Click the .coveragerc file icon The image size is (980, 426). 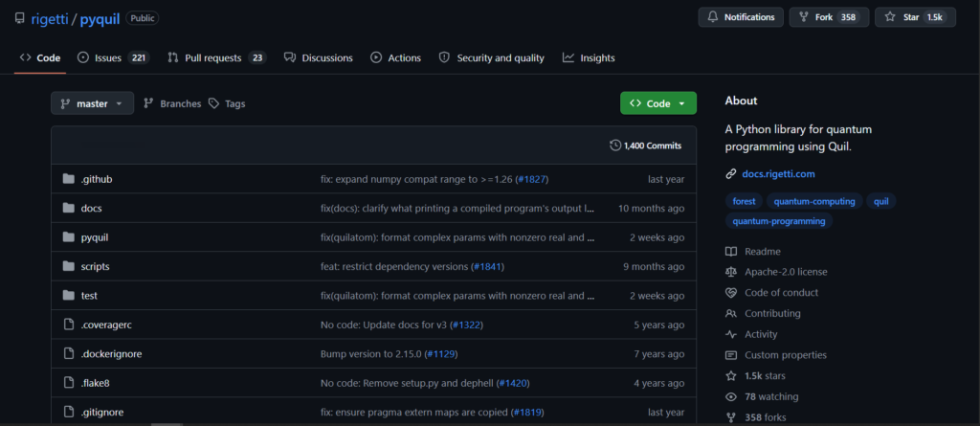pos(69,325)
